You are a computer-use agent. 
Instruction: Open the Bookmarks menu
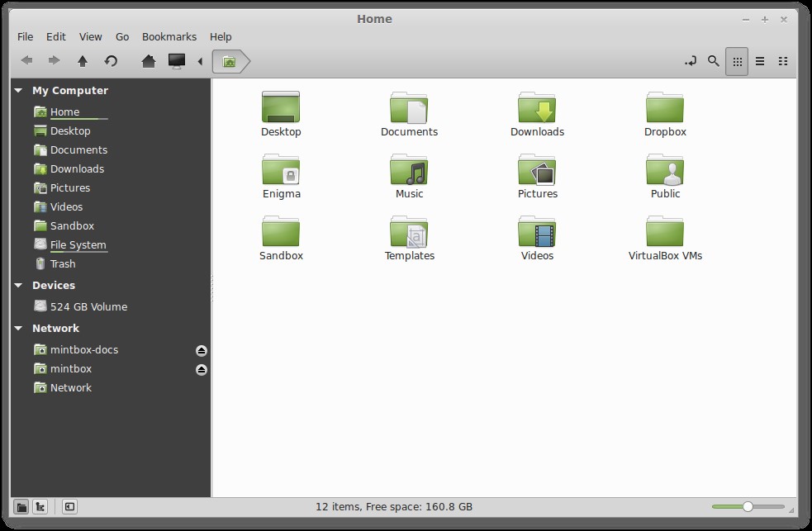pyautogui.click(x=169, y=36)
